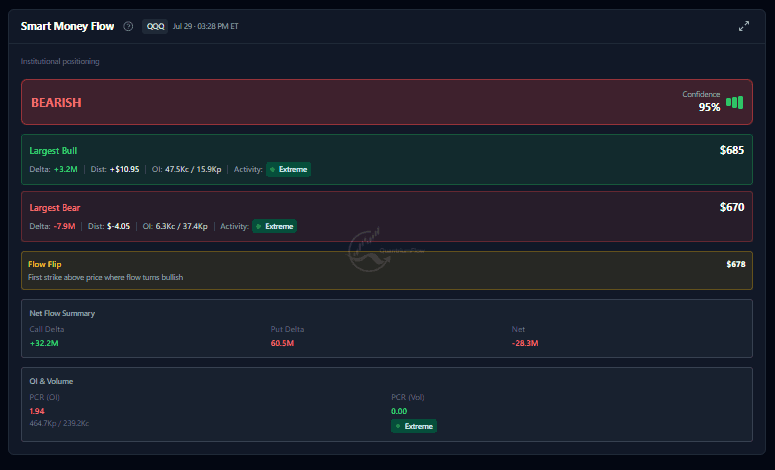The image size is (775, 470).
Task: Click the 60.5M put delta value
Action: click(x=282, y=343)
